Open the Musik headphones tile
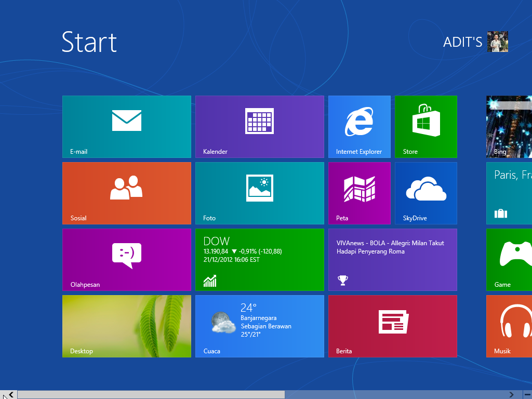The height and width of the screenshot is (399, 532). click(x=509, y=326)
